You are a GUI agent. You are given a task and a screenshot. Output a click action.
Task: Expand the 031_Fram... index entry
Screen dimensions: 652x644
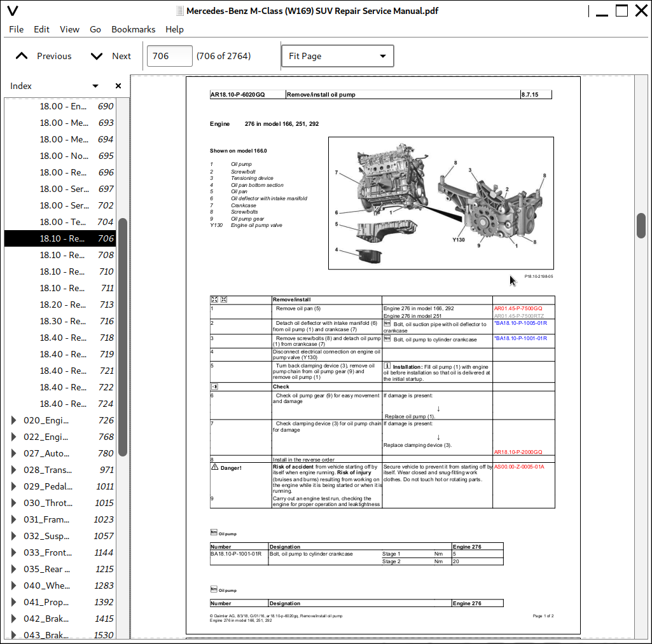(14, 520)
